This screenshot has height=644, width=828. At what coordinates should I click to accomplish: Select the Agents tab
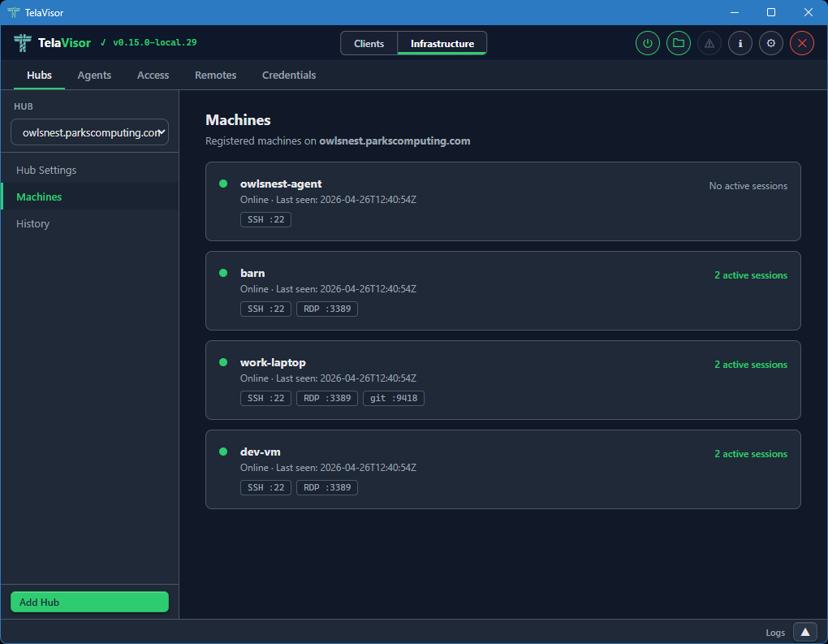[94, 75]
